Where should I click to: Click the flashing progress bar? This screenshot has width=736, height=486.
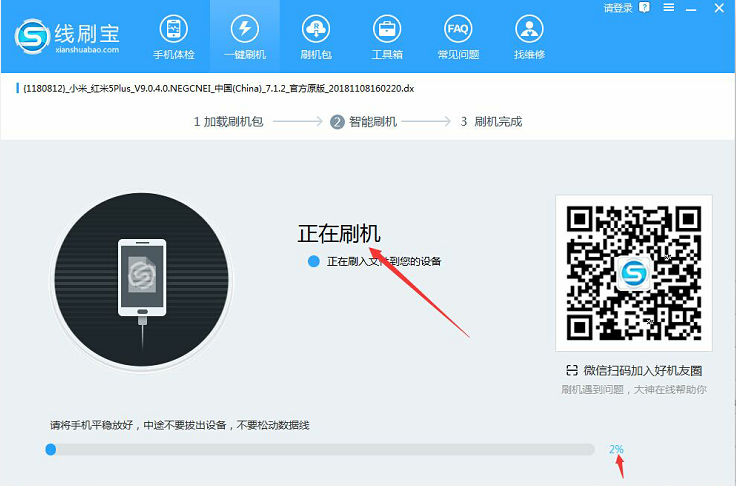coord(322,450)
